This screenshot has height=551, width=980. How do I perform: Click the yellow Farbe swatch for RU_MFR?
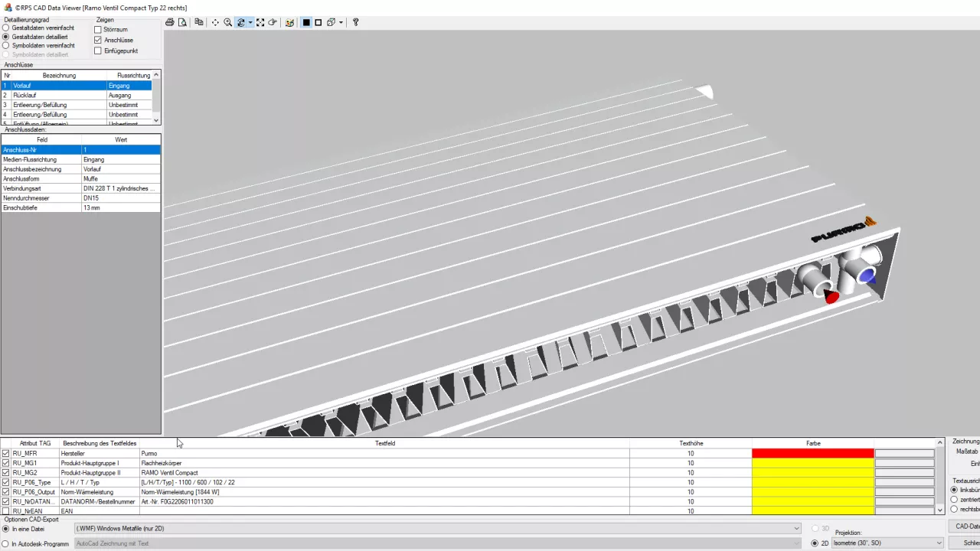[x=812, y=453]
